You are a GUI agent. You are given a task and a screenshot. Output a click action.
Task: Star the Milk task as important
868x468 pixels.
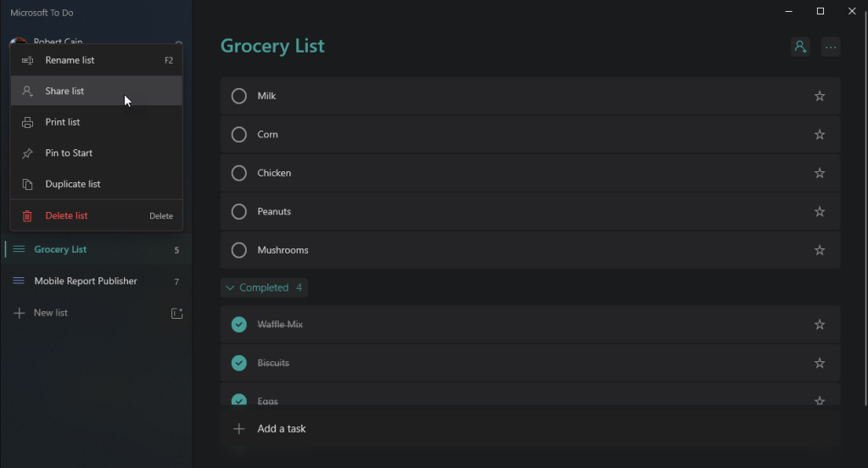tap(820, 96)
